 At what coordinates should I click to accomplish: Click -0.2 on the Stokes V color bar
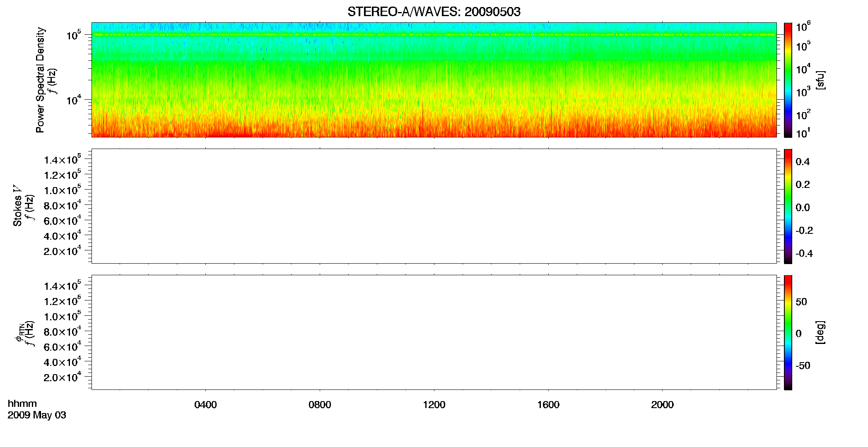click(804, 230)
